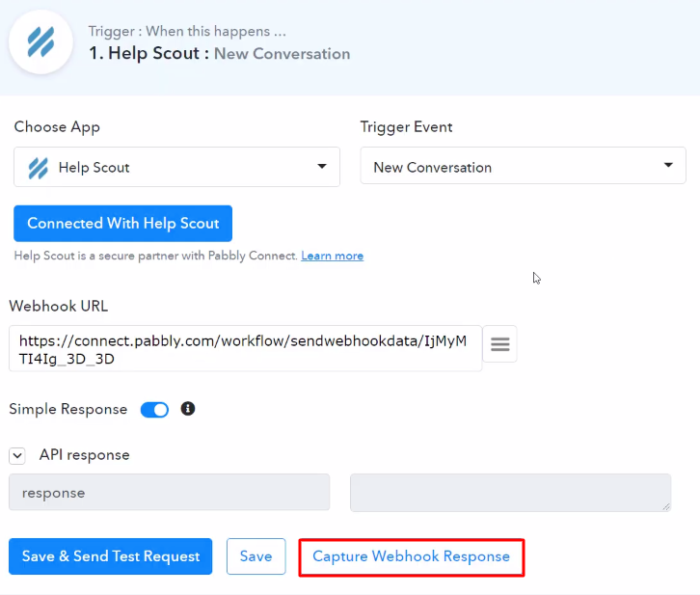Click the Save button
Image resolution: width=700 pixels, height=595 pixels.
(256, 556)
